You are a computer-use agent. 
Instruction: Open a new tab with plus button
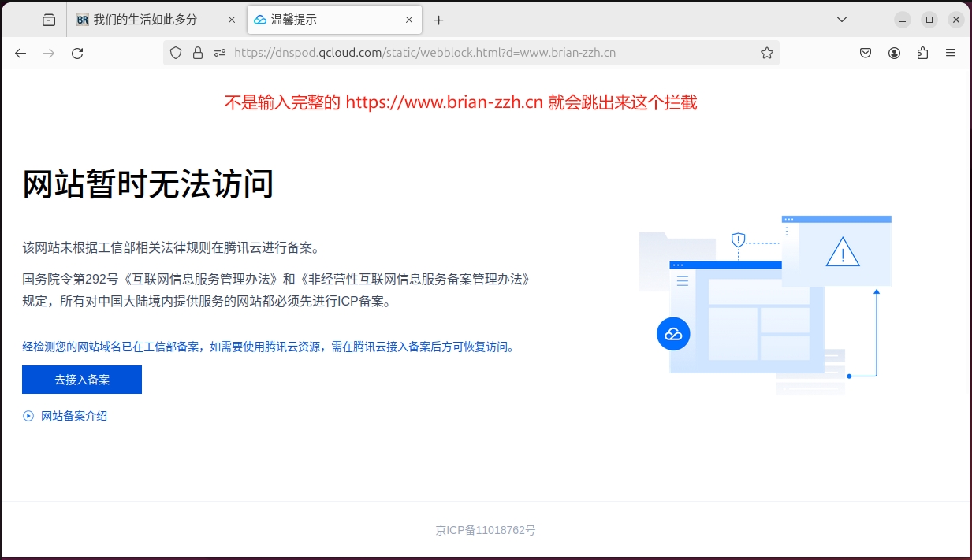coord(439,20)
